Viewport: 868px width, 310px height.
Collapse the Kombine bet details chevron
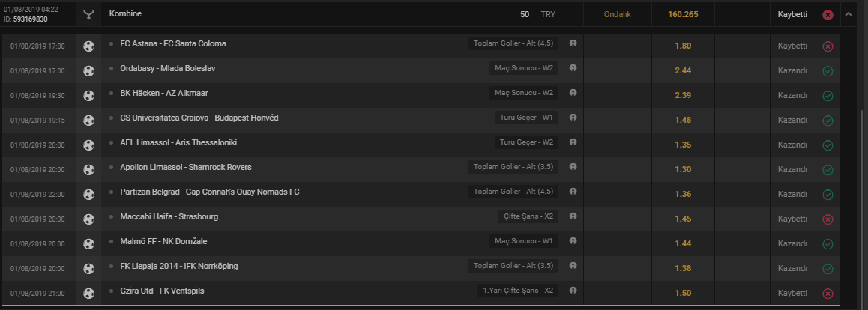click(x=848, y=14)
